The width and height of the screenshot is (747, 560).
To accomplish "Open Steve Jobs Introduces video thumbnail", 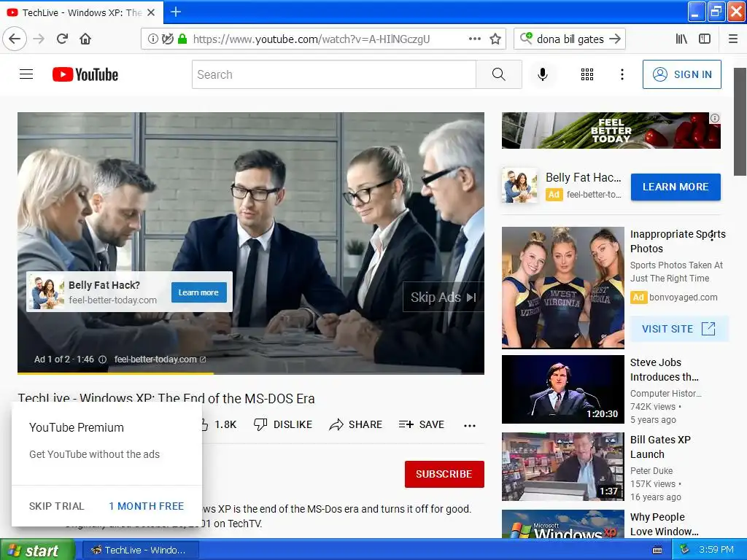I will [562, 389].
